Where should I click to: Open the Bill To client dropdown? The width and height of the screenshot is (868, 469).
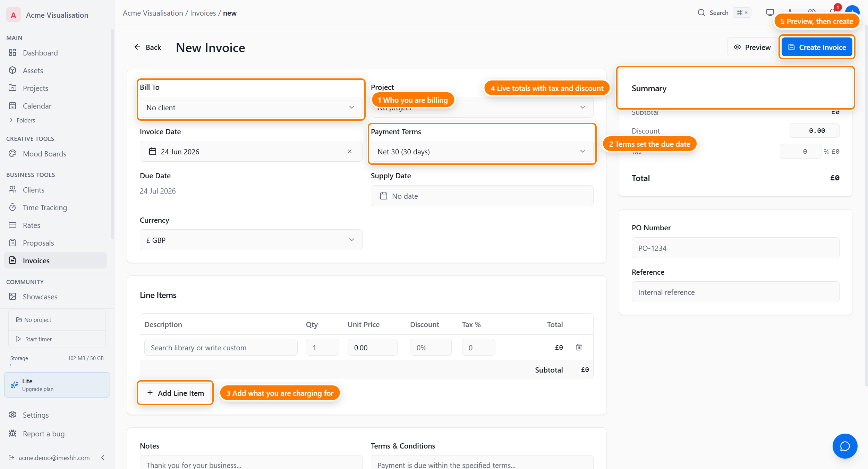(x=251, y=108)
